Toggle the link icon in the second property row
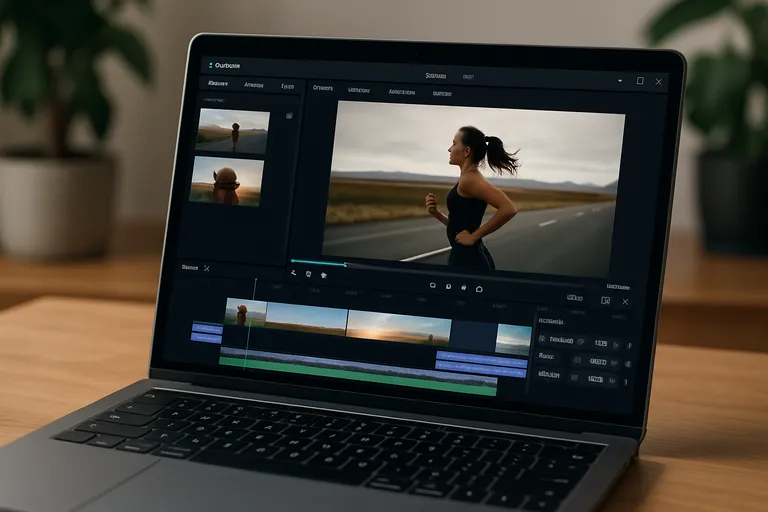Viewport: 768px width, 512px height. 577,360
